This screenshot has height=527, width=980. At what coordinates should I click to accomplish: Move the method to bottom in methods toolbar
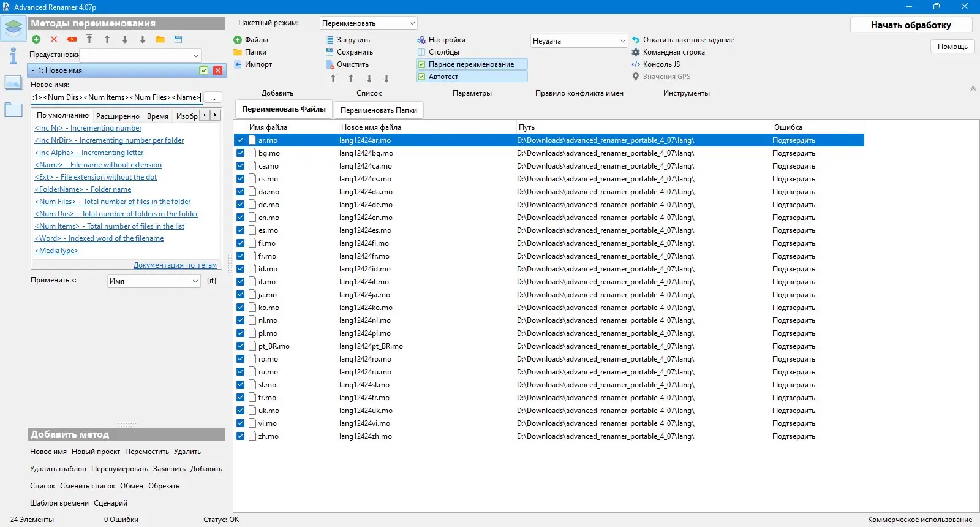click(143, 39)
